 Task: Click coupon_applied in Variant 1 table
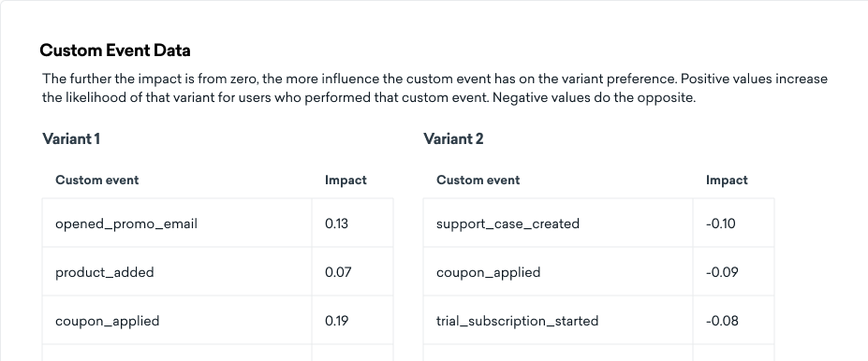click(108, 321)
